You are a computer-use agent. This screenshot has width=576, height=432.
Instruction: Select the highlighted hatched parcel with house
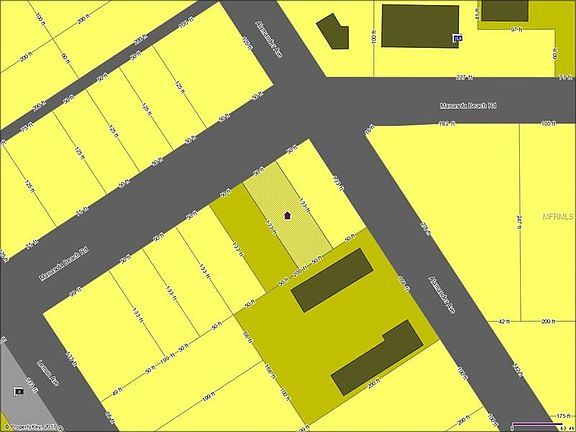[x=288, y=215]
